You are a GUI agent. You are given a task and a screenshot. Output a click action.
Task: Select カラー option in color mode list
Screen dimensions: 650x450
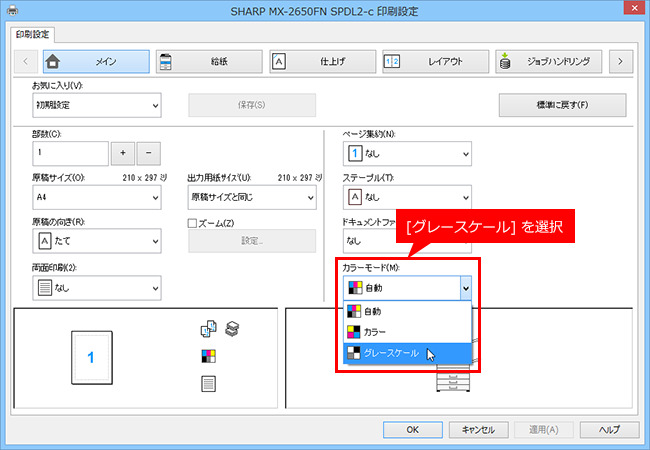(x=407, y=332)
